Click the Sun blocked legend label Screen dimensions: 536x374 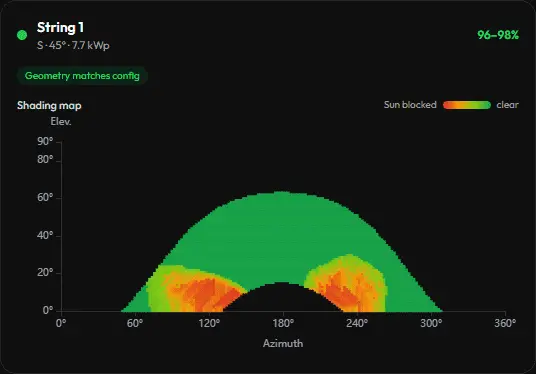pos(410,105)
